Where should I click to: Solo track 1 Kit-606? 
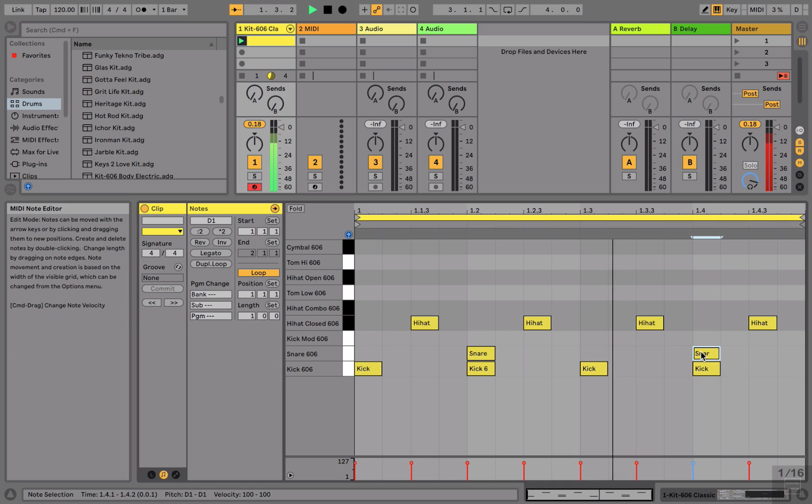coord(254,176)
